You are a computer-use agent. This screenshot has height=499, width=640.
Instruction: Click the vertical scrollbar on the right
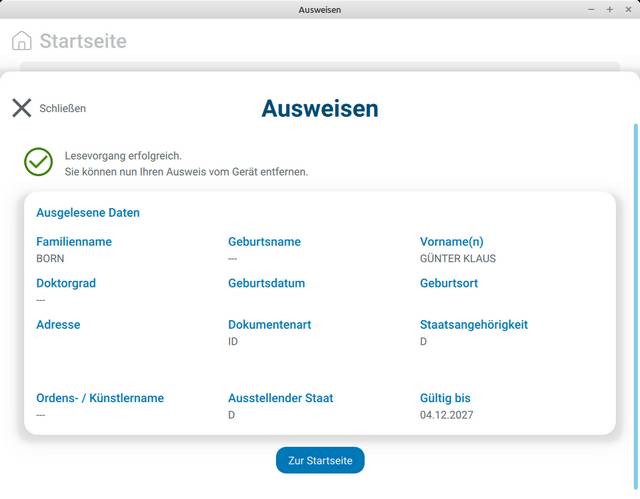[635, 300]
